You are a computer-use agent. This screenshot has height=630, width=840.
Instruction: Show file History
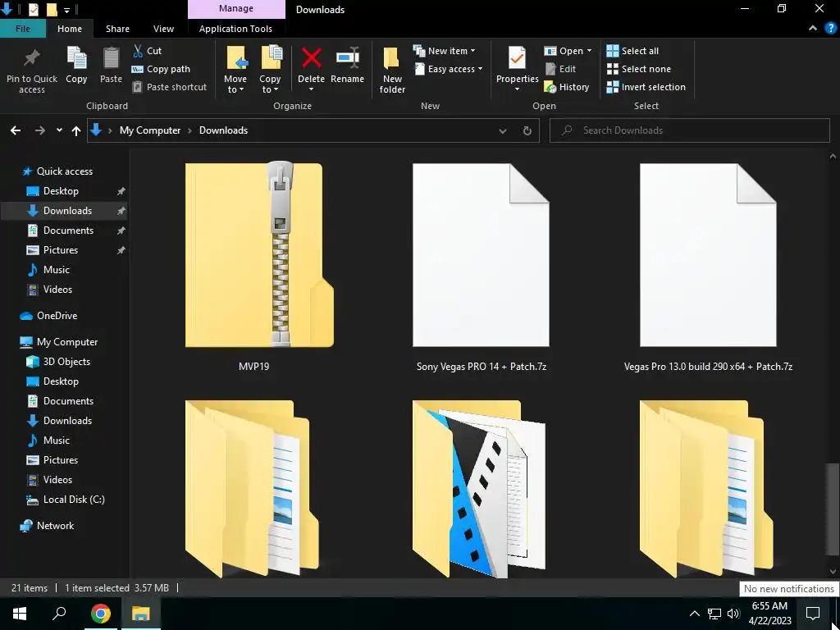tap(567, 87)
